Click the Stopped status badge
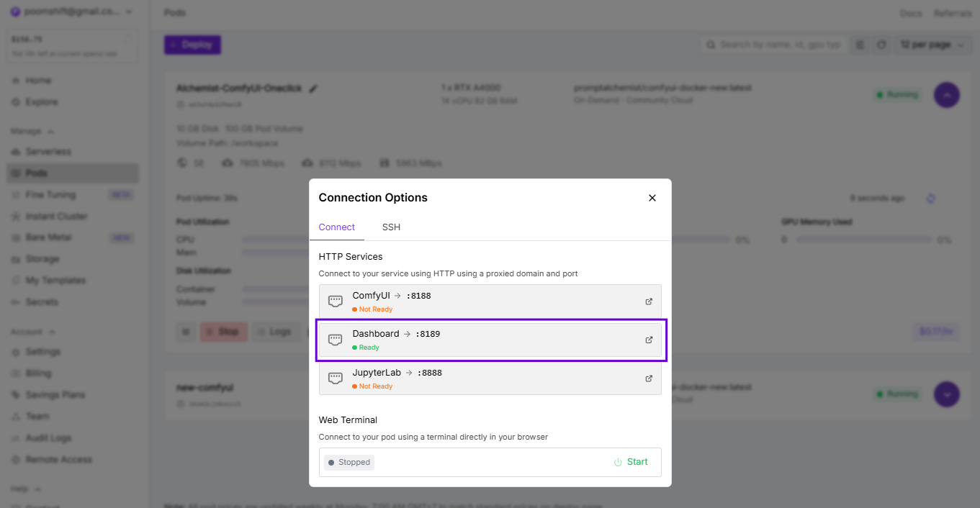Screen dimensions: 980x508 pyautogui.click(x=349, y=463)
